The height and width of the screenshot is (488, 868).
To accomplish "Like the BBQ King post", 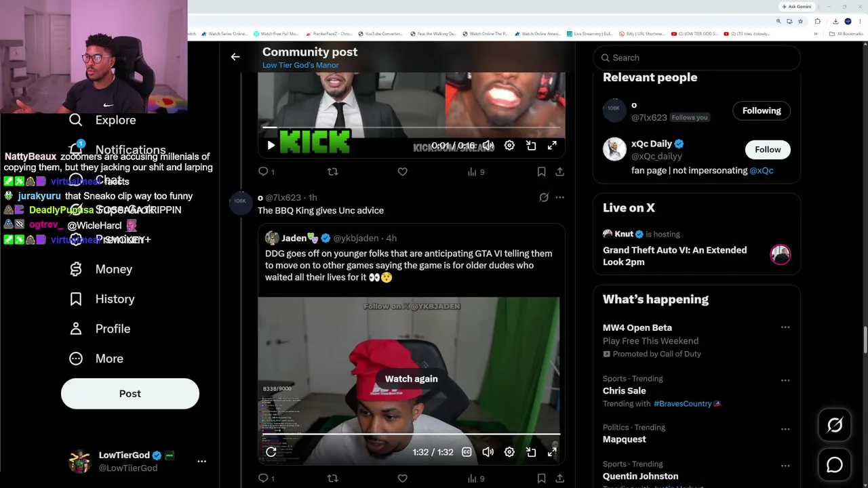I will [402, 479].
